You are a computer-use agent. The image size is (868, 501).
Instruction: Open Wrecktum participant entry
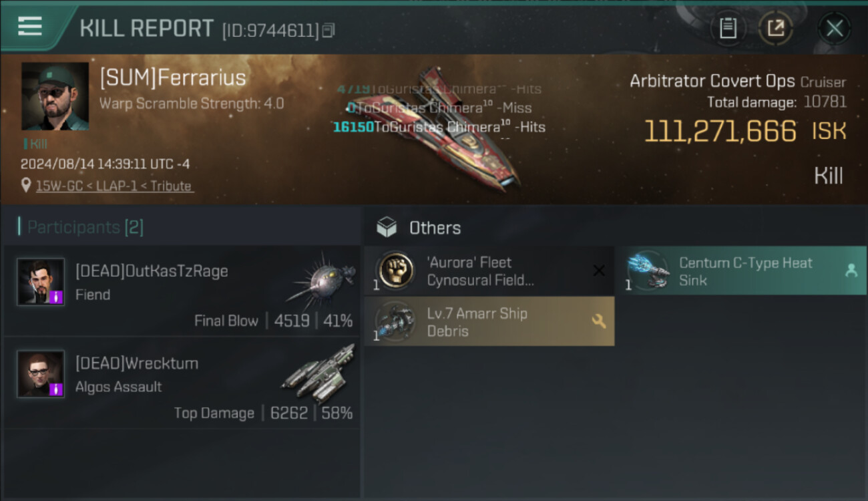182,383
